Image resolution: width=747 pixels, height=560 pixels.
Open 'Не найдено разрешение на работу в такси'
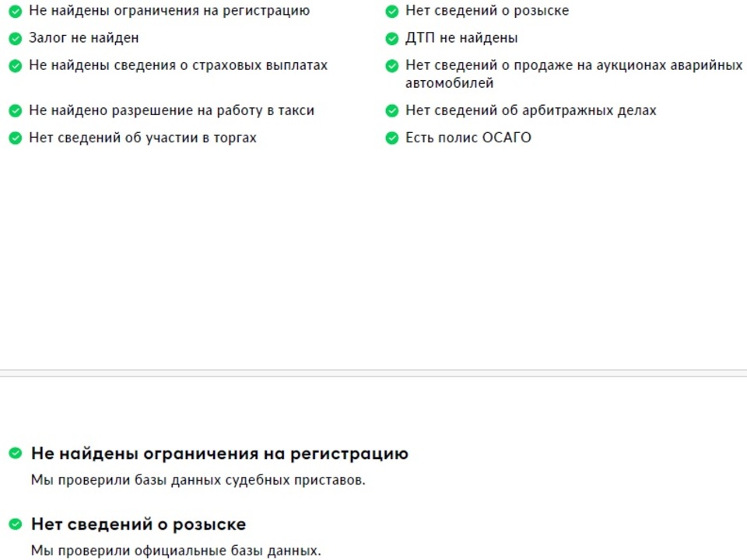pos(171,111)
